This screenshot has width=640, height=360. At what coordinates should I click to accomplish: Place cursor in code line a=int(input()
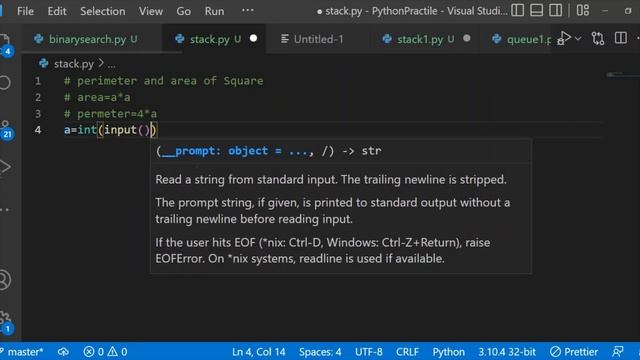point(110,130)
